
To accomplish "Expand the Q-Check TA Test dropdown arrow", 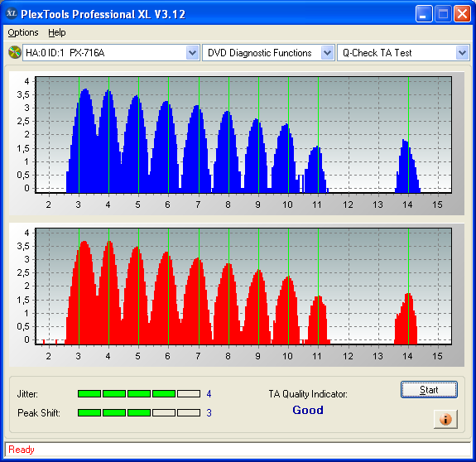I will tap(462, 53).
